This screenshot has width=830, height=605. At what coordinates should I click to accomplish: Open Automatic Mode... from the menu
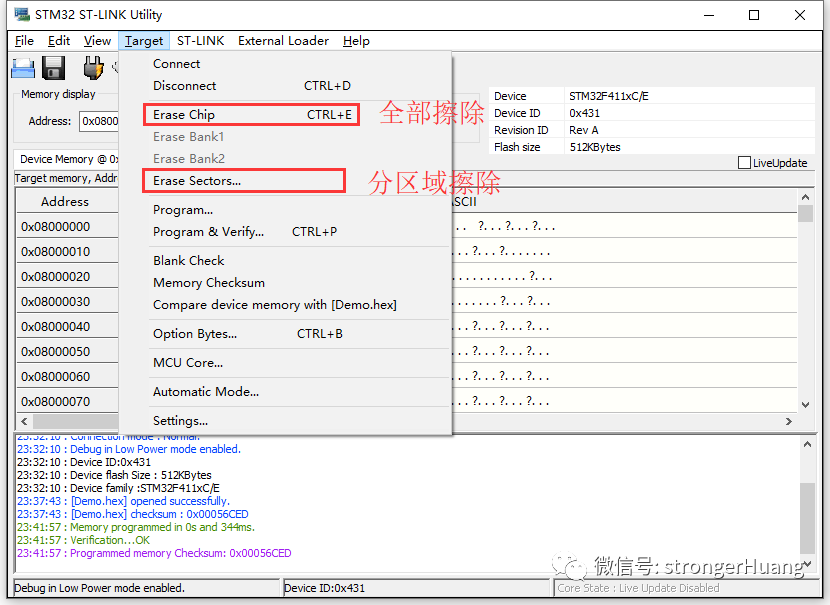(x=286, y=392)
